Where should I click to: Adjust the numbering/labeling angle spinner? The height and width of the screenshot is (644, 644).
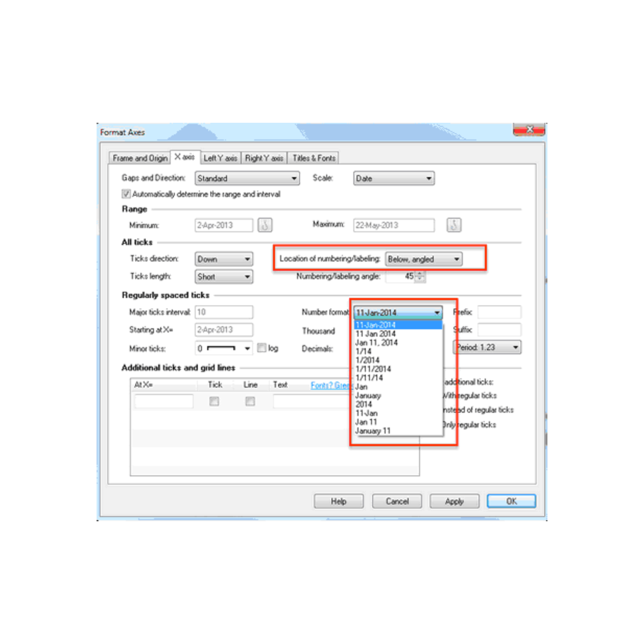click(420, 276)
